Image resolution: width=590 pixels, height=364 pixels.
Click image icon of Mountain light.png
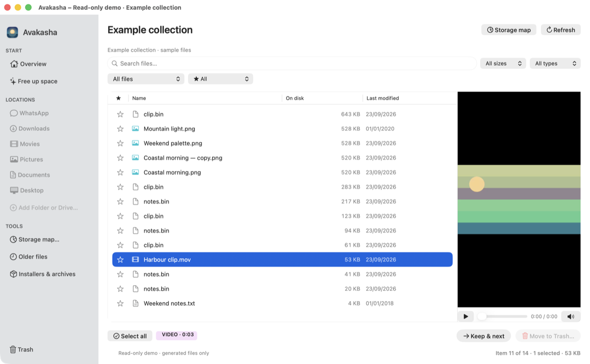(x=135, y=129)
